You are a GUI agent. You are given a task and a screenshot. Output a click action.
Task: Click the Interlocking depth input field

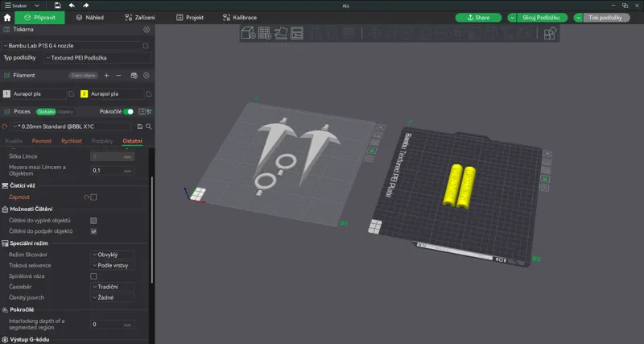[x=112, y=325]
